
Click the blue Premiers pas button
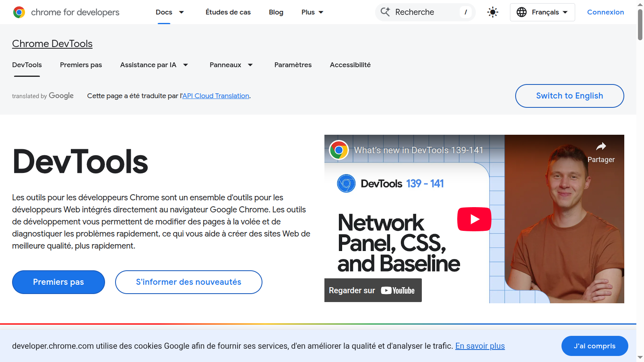58,282
